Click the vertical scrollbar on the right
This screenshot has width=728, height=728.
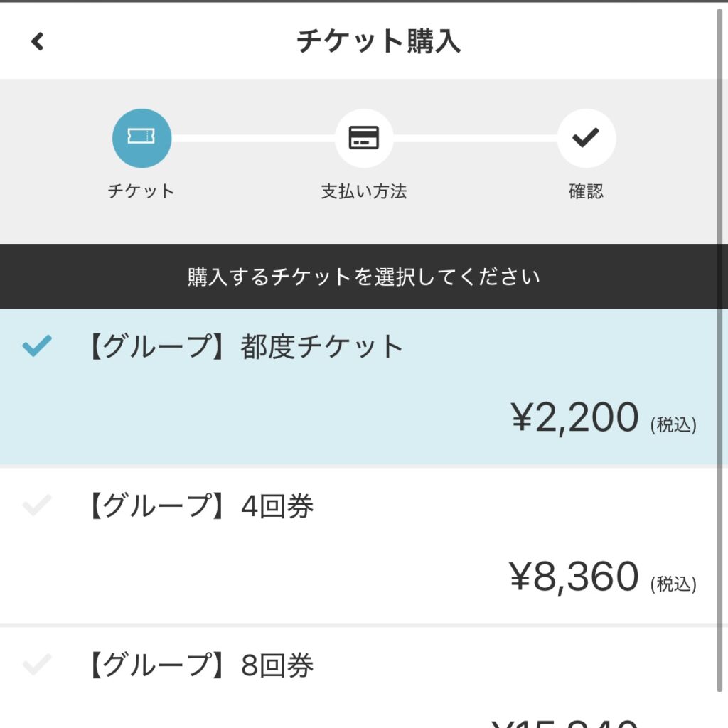pos(722,353)
